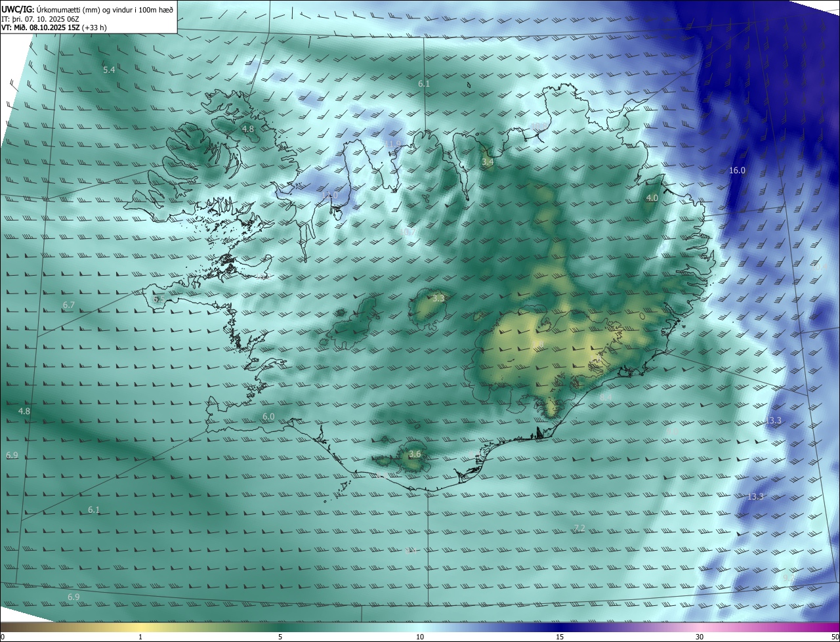
Task: Click the upper 13.3 value label
Action: pyautogui.click(x=774, y=420)
